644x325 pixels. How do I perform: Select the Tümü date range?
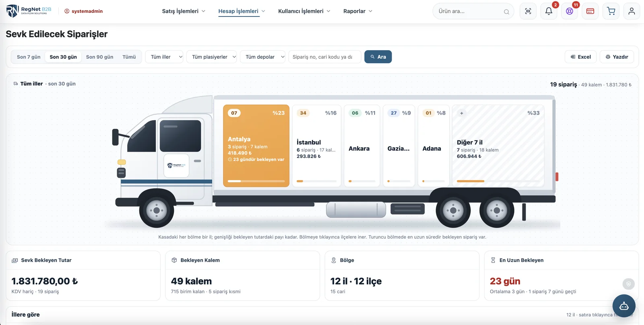pyautogui.click(x=129, y=57)
